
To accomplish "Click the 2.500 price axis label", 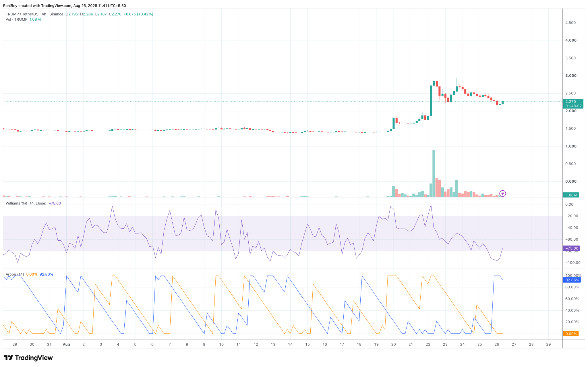I will point(571,93).
